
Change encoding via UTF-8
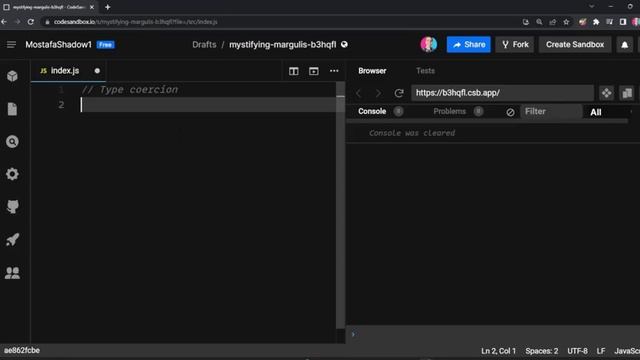[577, 351]
